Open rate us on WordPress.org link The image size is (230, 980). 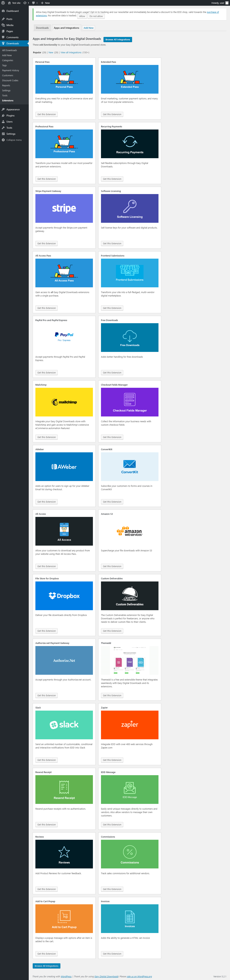coord(139,977)
